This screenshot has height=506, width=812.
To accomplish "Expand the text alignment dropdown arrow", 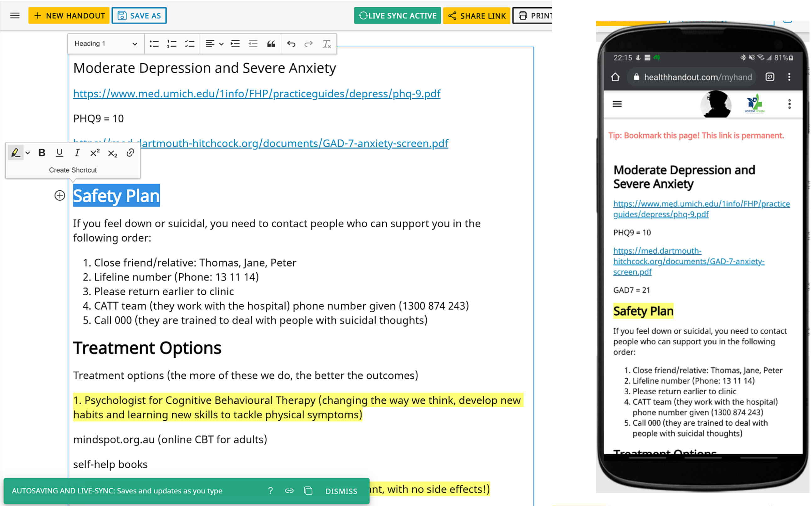I will coord(221,44).
